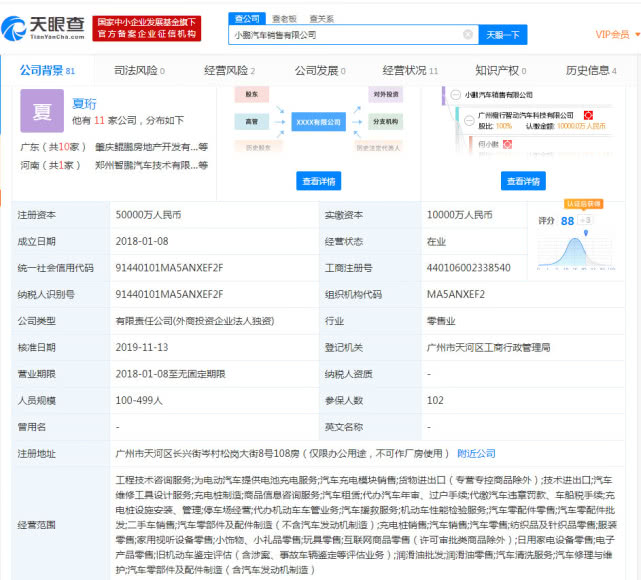Click the red target icon beside 何小鹏
Viewport: 641px width, 580px height.
coord(507,144)
